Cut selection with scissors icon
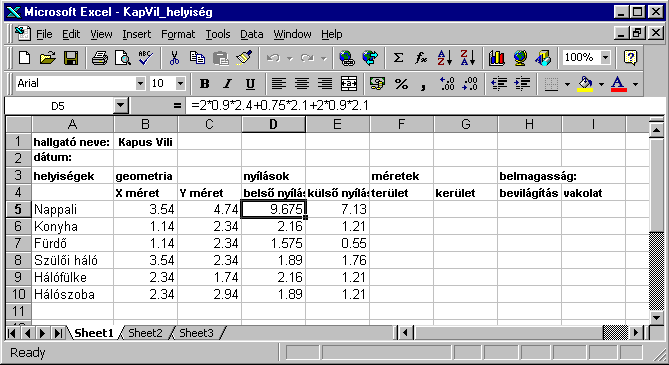The height and width of the screenshot is (365, 669). point(174,58)
